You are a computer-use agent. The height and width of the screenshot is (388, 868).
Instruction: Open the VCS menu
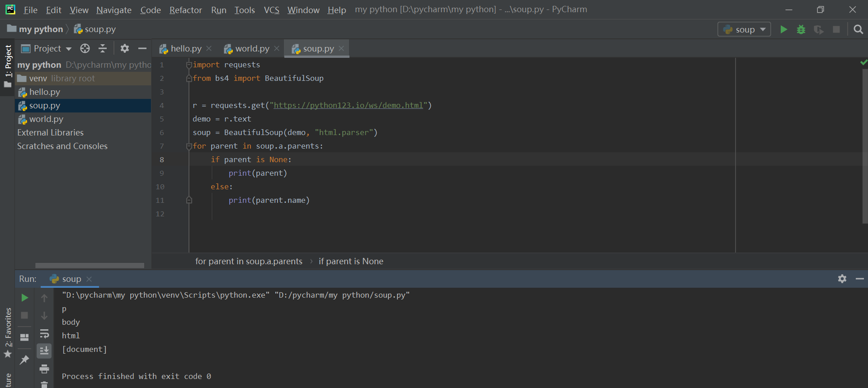(x=272, y=9)
